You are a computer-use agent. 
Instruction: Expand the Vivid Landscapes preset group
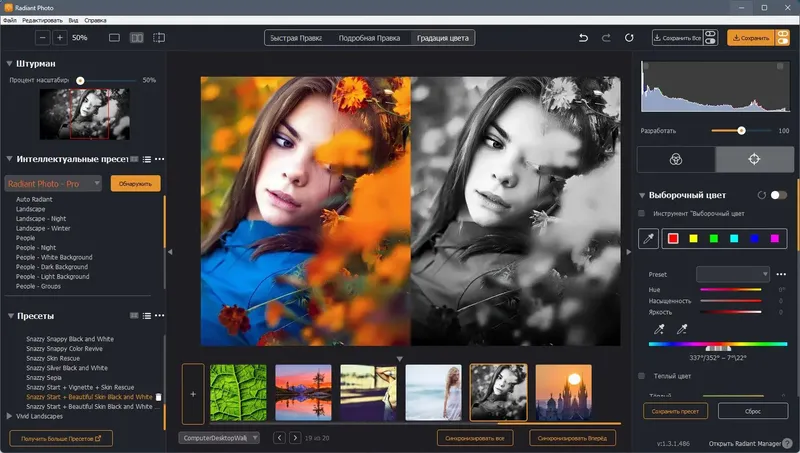click(x=9, y=416)
